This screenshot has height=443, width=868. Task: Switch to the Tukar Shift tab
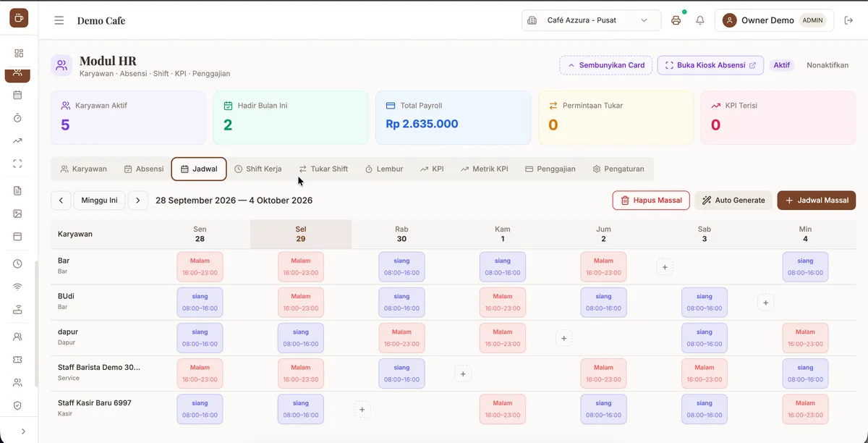[323, 169]
